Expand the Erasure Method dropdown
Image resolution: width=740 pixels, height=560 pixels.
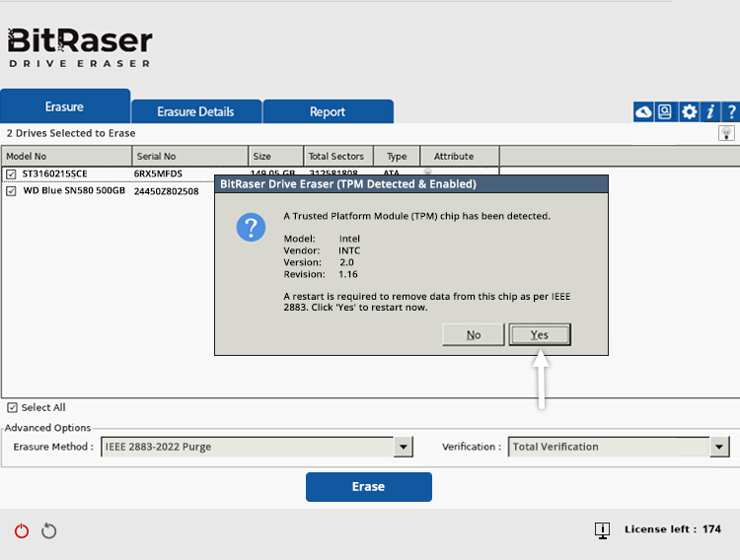[403, 448]
